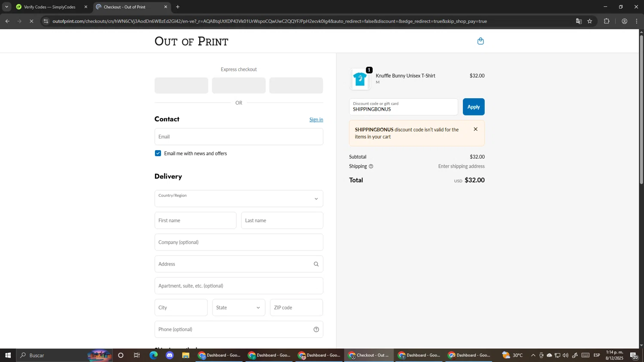Screen dimensions: 644x362
Task: Open the browser profile icon
Action: [x=624, y=21]
